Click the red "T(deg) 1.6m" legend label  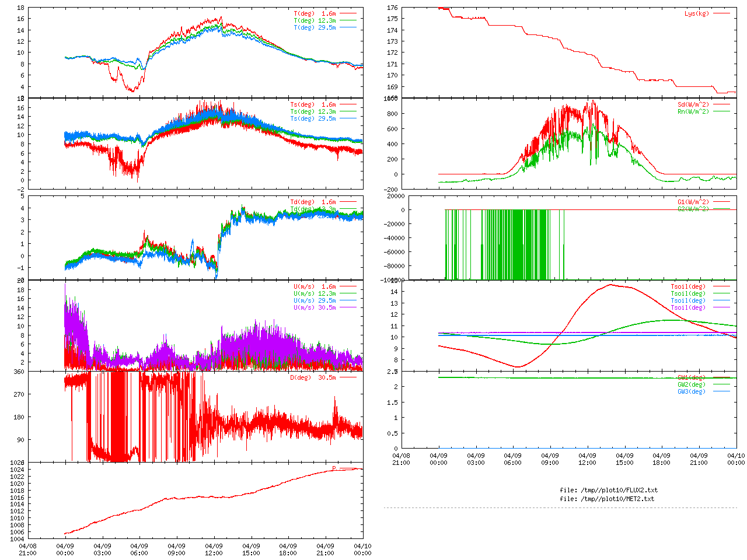point(315,13)
